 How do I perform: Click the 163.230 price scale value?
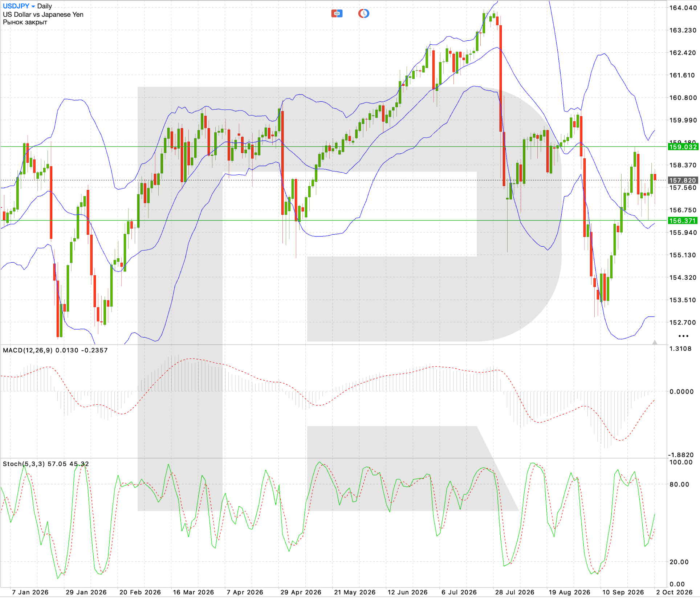(683, 30)
